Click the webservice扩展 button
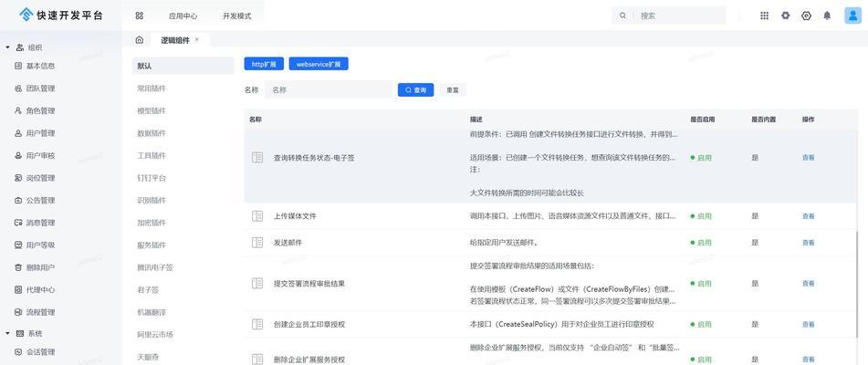The width and height of the screenshot is (868, 365). click(319, 64)
